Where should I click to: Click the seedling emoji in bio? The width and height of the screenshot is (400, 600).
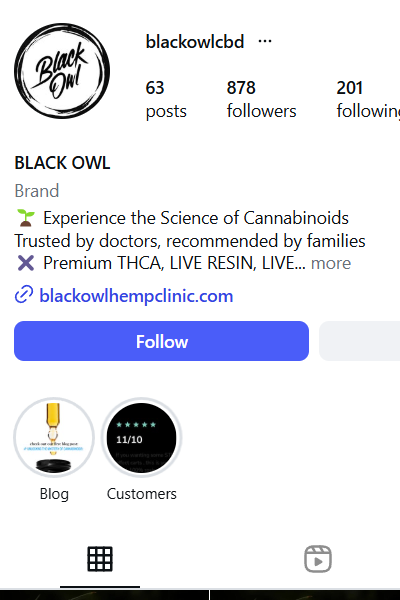coord(26,218)
